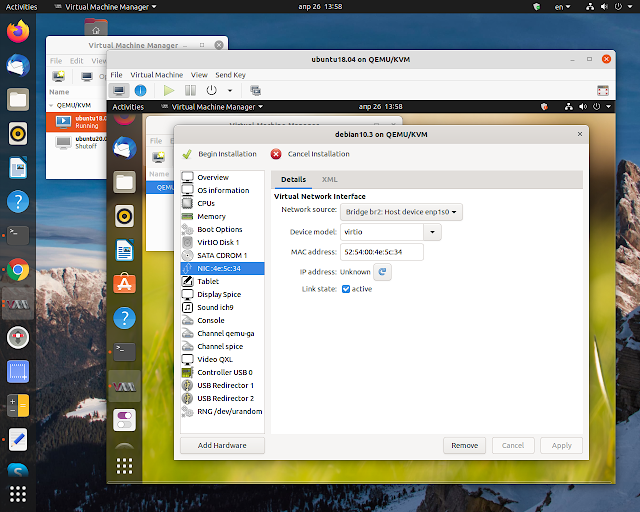Screen dimensions: 640x512
Task: Open Virtual Machine Manager app menu in top bar
Action: click(106, 7)
